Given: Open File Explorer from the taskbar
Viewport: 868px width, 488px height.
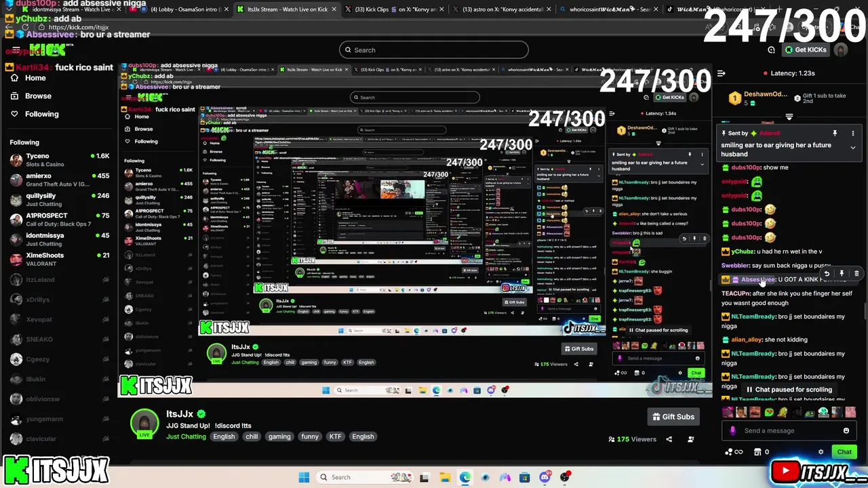Looking at the screenshot, I should click(445, 477).
